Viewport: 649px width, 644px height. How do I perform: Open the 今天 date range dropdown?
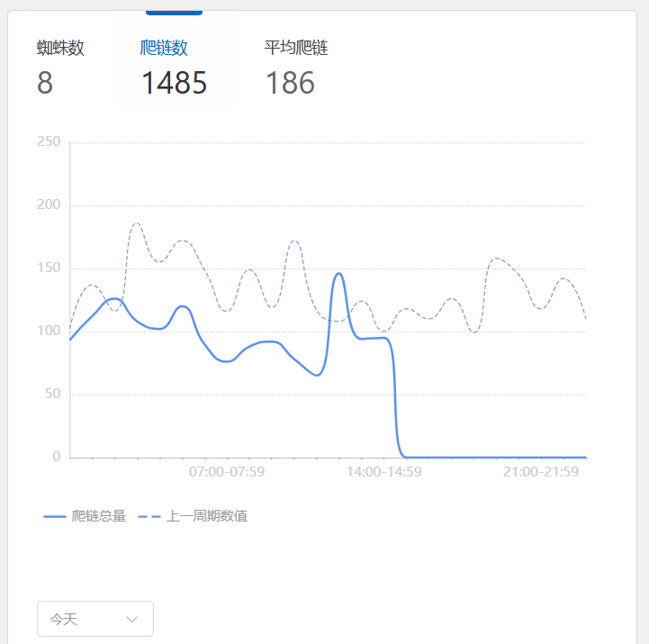pos(95,619)
